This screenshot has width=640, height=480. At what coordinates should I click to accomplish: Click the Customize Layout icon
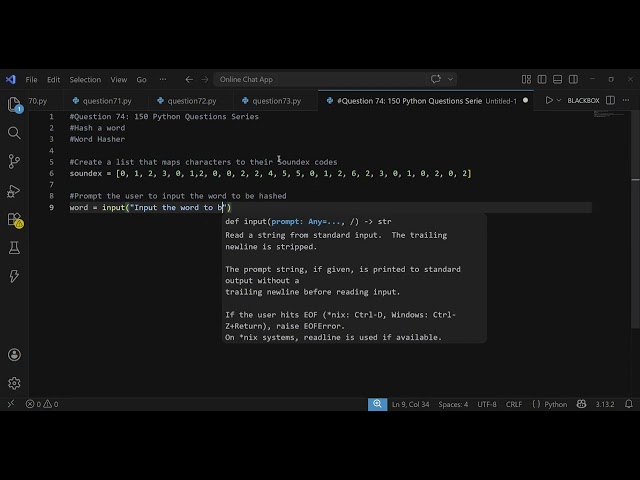526,79
